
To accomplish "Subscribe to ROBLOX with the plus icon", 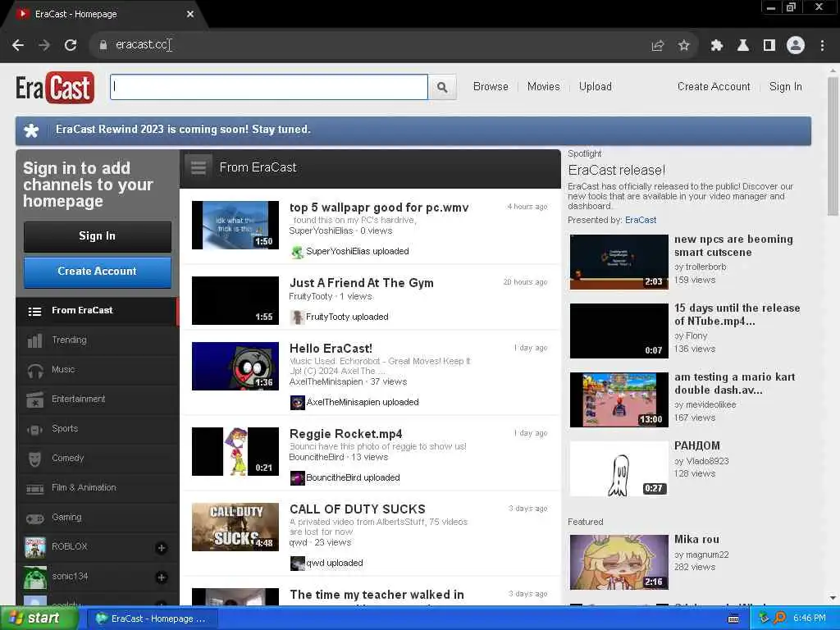I will point(162,547).
